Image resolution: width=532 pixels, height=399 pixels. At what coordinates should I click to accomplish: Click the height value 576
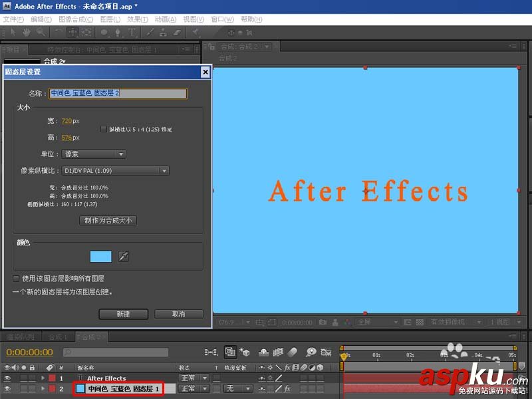pyautogui.click(x=66, y=138)
